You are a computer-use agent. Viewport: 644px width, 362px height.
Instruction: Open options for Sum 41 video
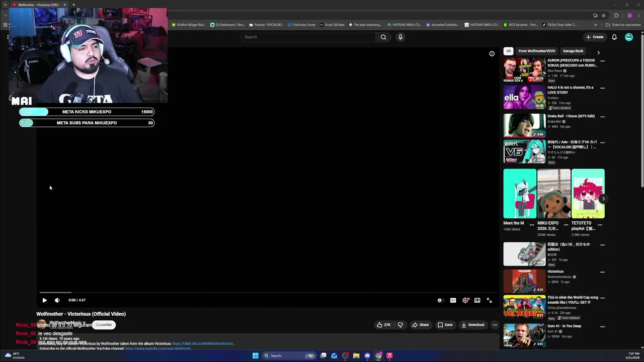coord(602,327)
